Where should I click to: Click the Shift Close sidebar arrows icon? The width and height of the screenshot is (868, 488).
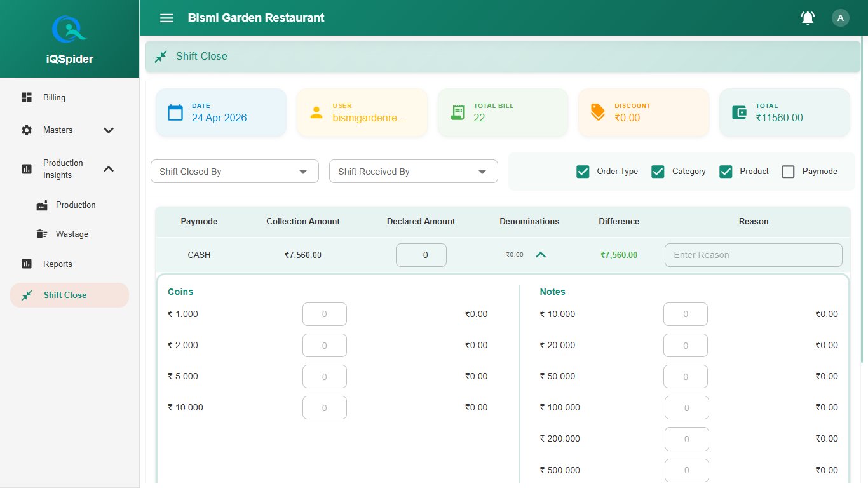27,295
